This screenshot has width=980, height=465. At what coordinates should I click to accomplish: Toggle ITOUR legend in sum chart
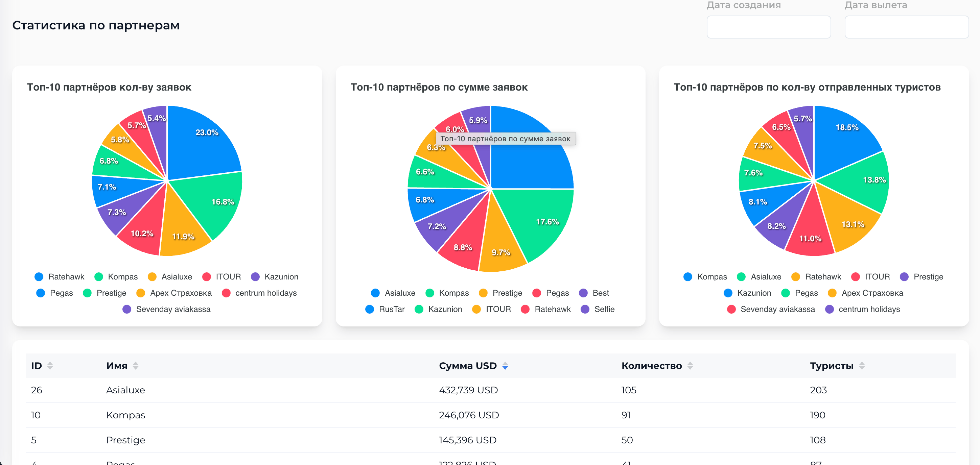point(492,309)
